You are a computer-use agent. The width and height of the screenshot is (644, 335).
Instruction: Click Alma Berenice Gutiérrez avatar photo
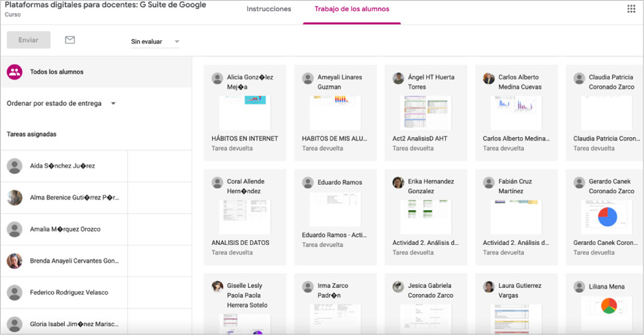click(14, 198)
